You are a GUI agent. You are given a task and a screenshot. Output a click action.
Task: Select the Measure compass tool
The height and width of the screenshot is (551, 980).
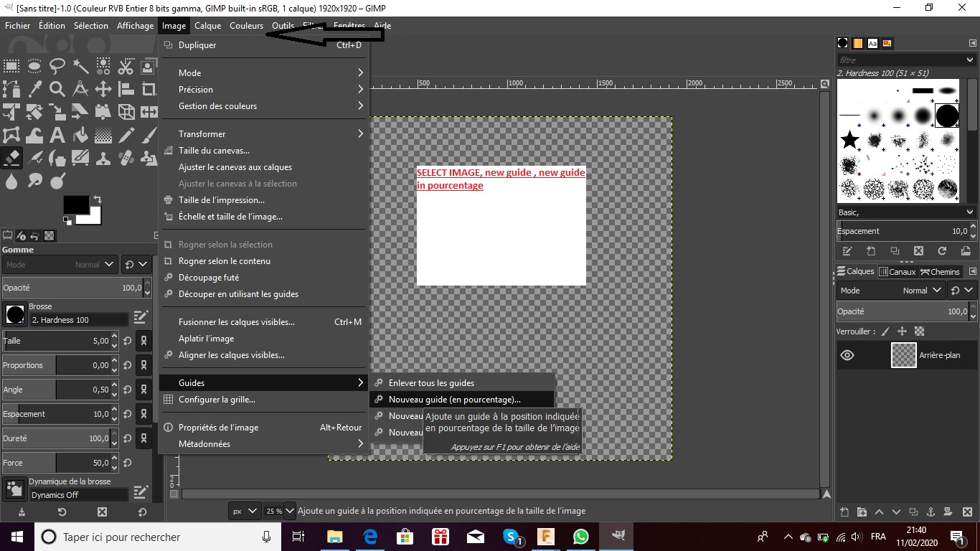point(80,90)
